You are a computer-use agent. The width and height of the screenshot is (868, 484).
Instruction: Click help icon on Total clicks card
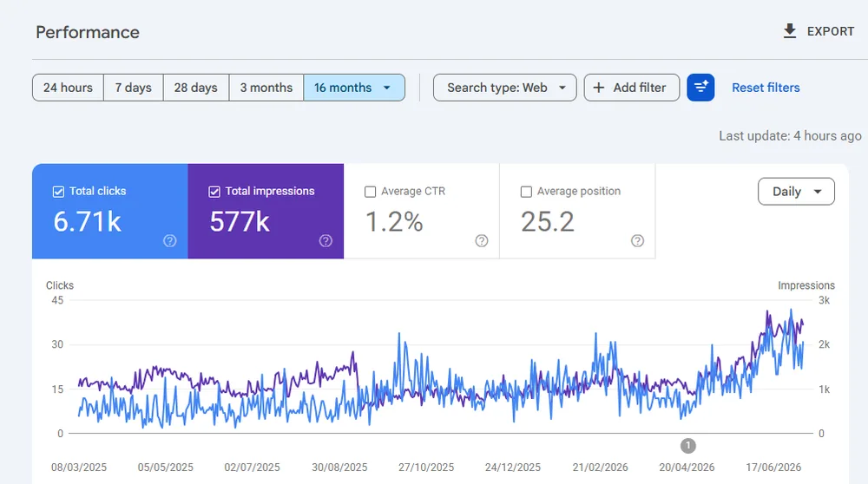pos(170,240)
